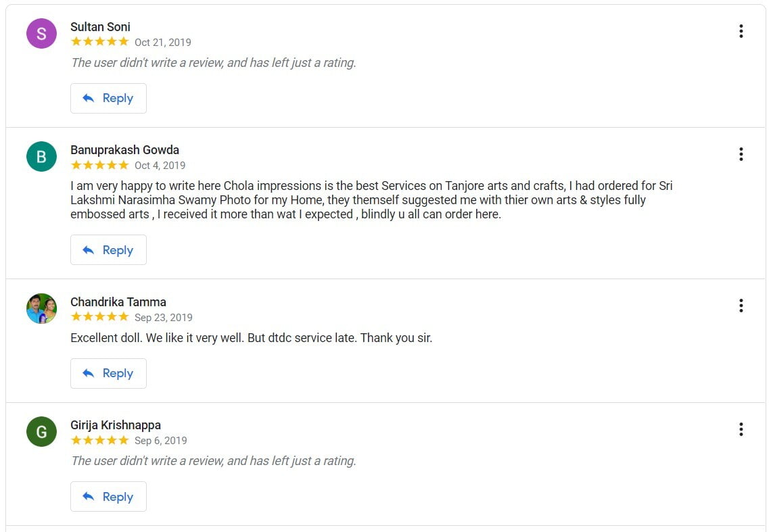
Task: Click Girija Krishnappa's green avatar icon
Action: click(41, 432)
